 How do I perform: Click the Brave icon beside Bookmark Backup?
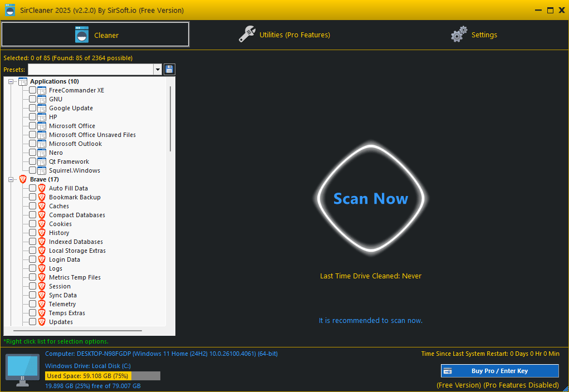pyautogui.click(x=42, y=197)
